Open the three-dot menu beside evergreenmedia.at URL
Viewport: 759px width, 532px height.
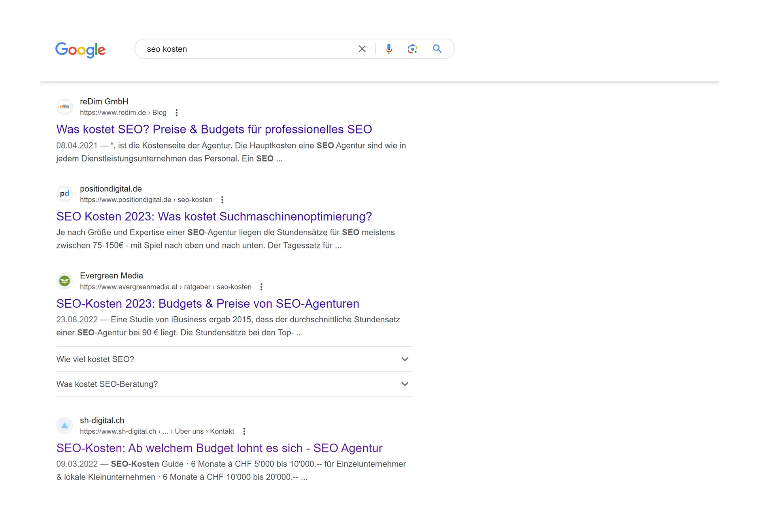(261, 287)
